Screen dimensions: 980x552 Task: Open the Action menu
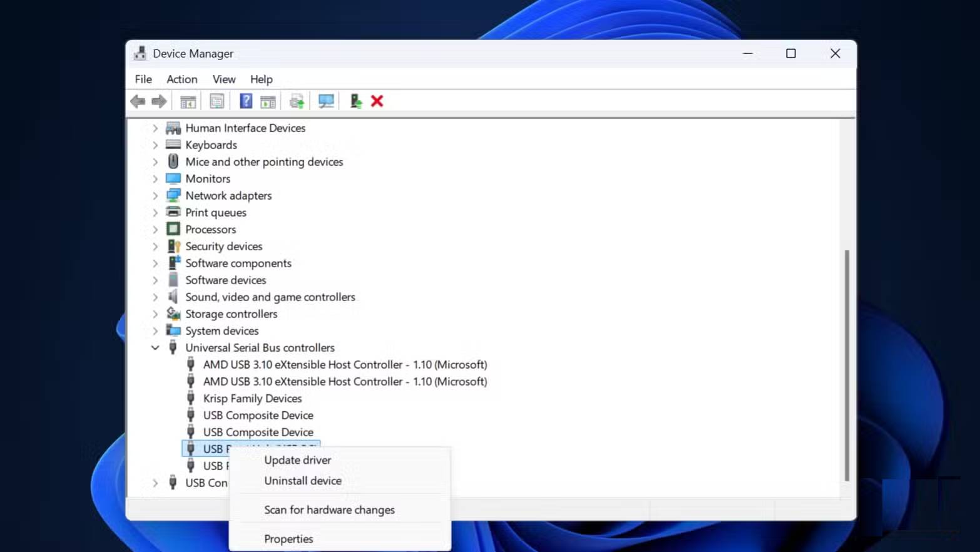tap(181, 79)
